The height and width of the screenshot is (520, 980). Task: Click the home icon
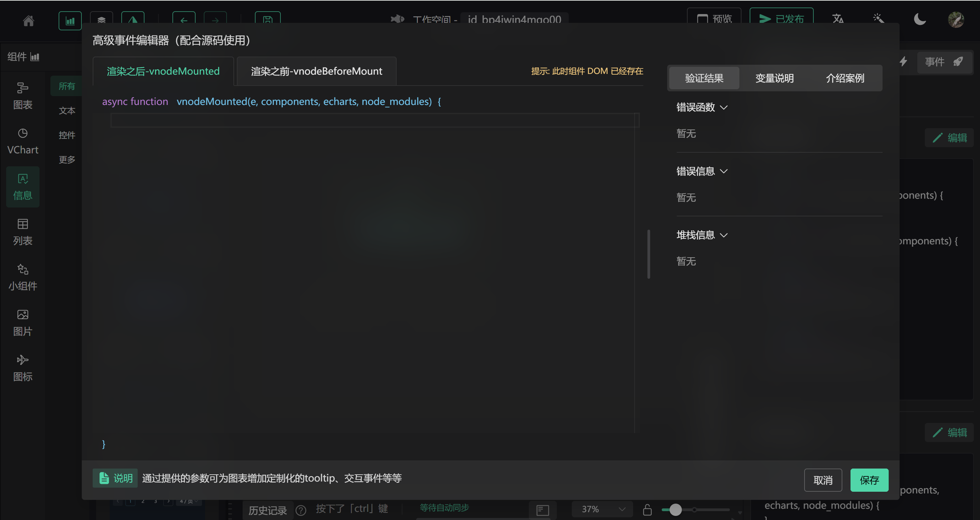coord(29,20)
